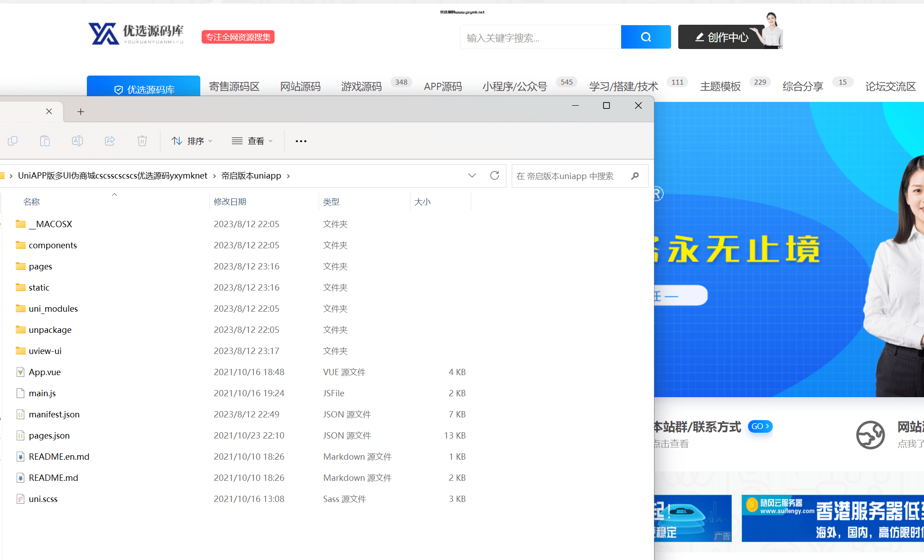The image size is (924, 560).
Task: Open the 排序 sort dropdown
Action: coord(192,141)
